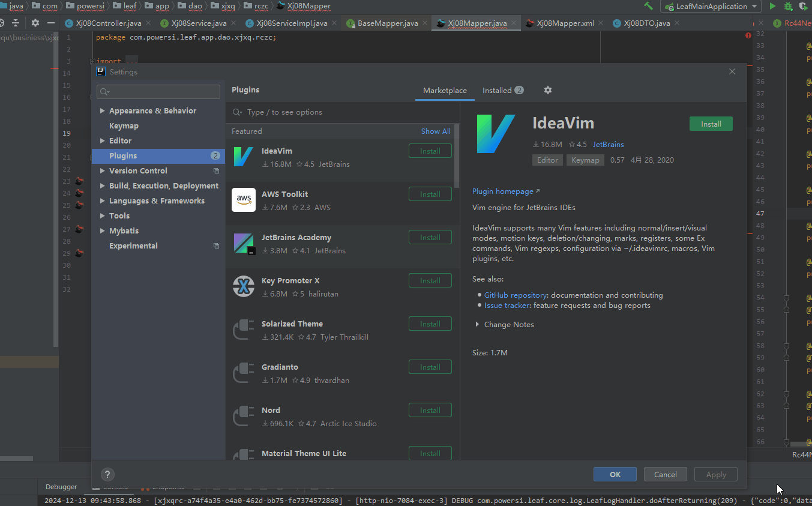Viewport: 812px width, 506px height.
Task: Open the Xj08ServiceImpl.java editor tab
Action: pyautogui.click(x=292, y=23)
